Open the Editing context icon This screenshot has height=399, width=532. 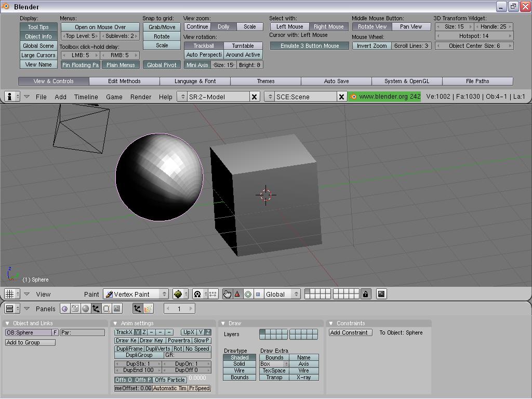tap(107, 309)
